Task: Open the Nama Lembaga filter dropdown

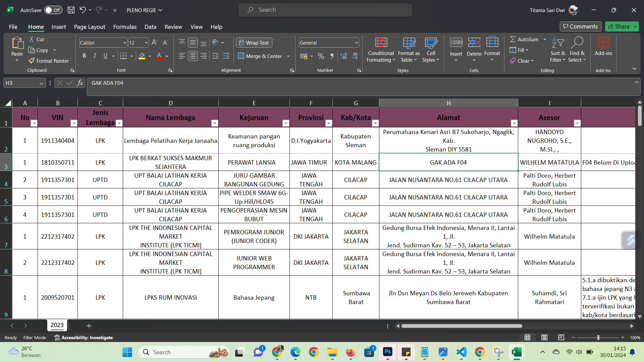Action: 215,123
